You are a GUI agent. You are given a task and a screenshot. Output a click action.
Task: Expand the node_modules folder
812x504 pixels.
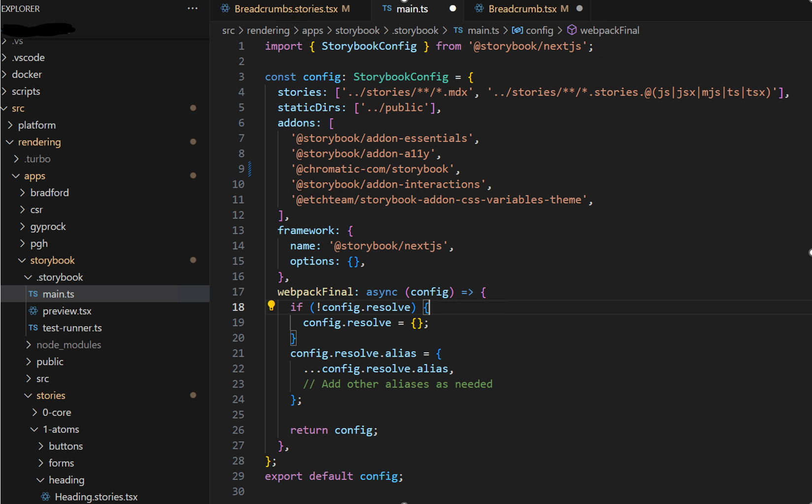click(29, 345)
